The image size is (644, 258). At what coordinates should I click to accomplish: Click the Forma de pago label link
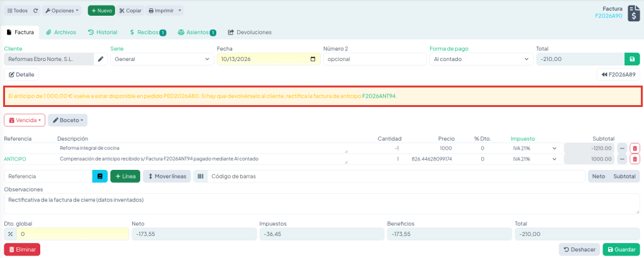click(449, 48)
